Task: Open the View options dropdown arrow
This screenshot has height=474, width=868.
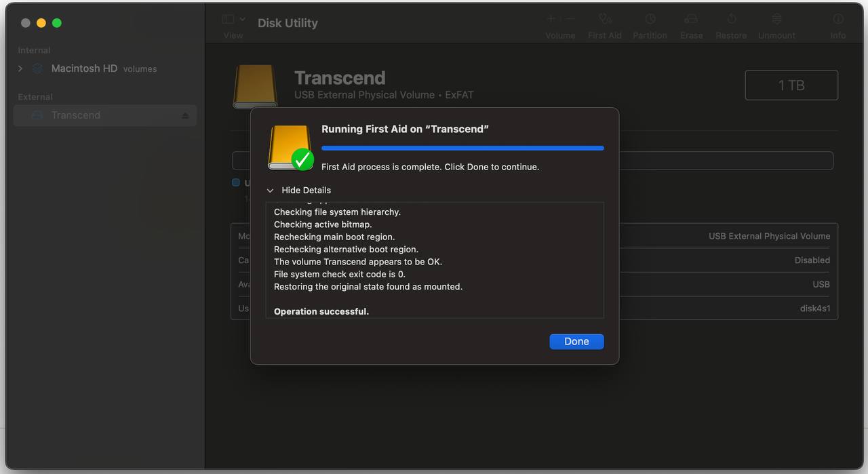Action: click(243, 20)
